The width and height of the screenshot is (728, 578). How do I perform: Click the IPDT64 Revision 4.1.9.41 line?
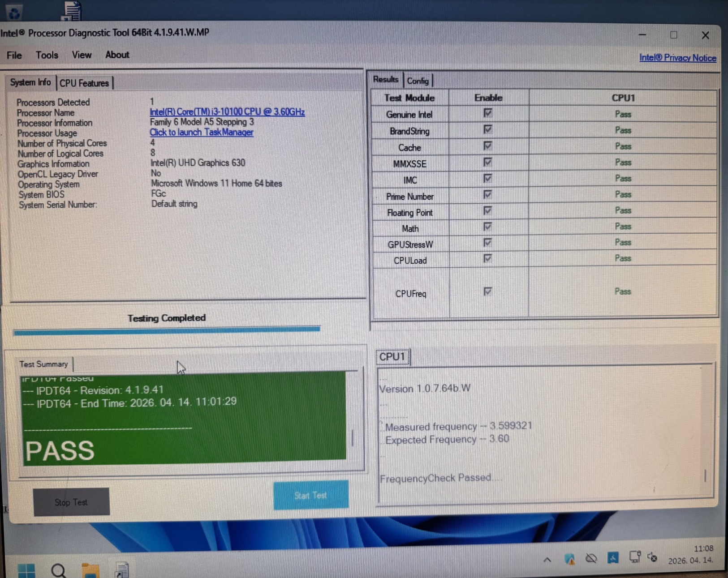pyautogui.click(x=93, y=390)
